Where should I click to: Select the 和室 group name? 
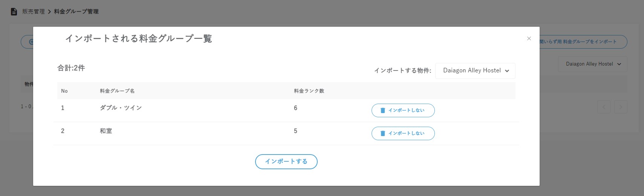point(106,131)
